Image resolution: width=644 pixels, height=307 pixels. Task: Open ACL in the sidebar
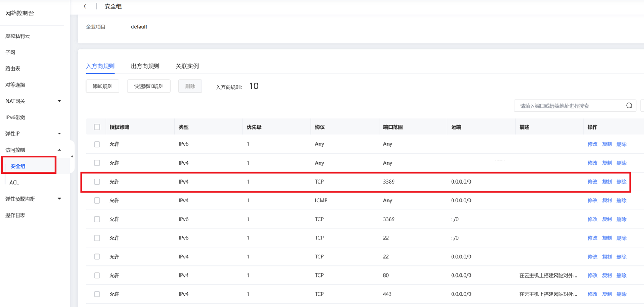click(x=14, y=182)
